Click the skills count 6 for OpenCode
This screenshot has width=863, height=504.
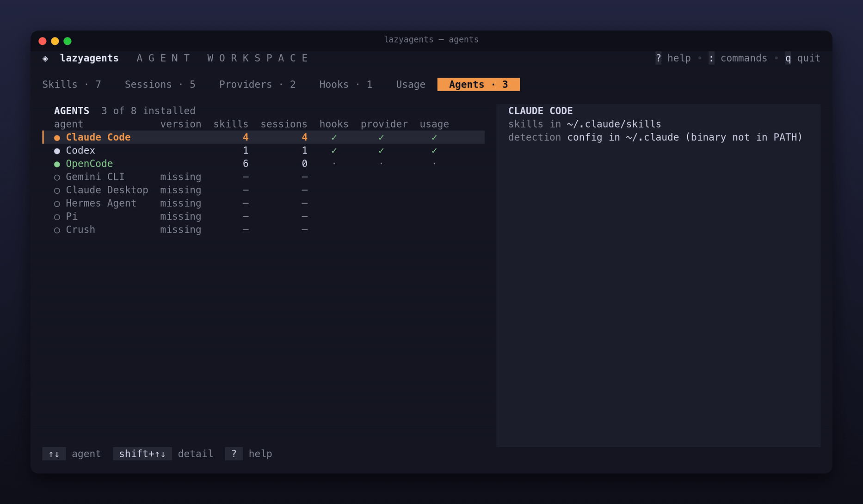point(246,164)
